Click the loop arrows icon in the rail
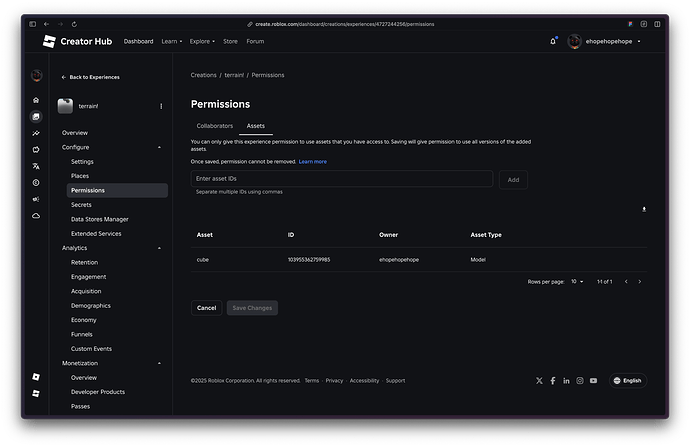This screenshot has height=446, width=690. (x=36, y=150)
